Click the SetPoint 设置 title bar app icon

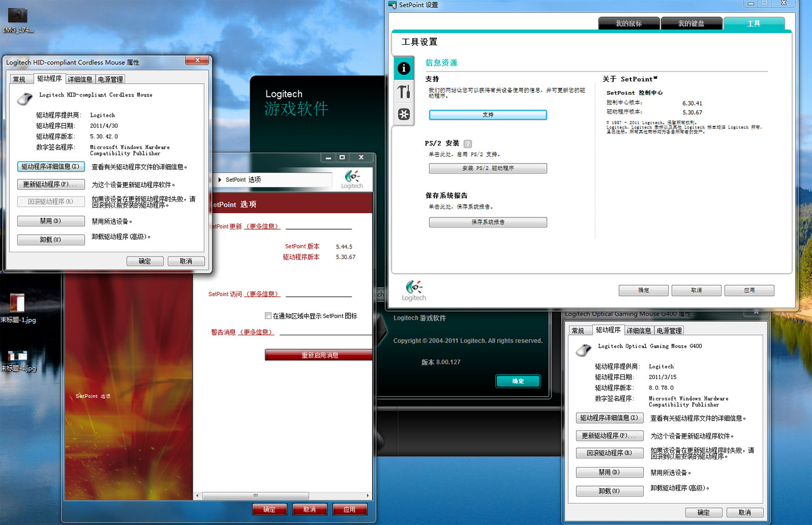click(393, 5)
